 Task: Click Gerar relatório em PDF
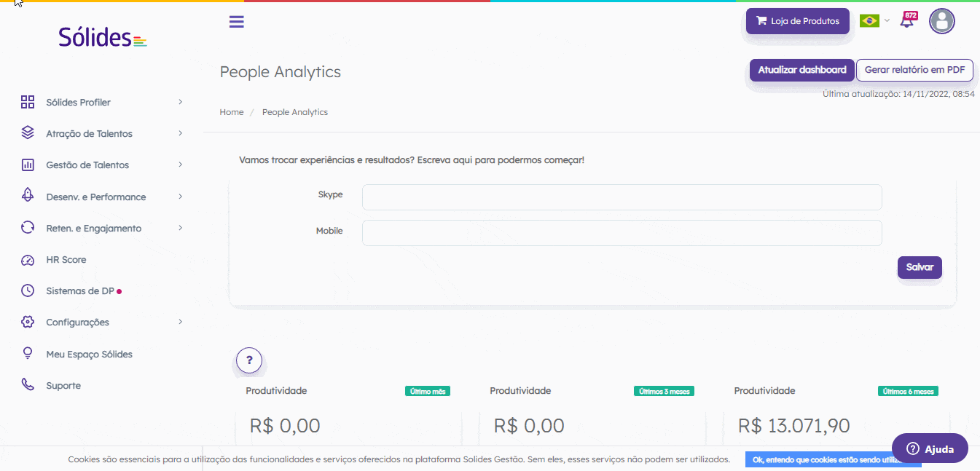[914, 70]
